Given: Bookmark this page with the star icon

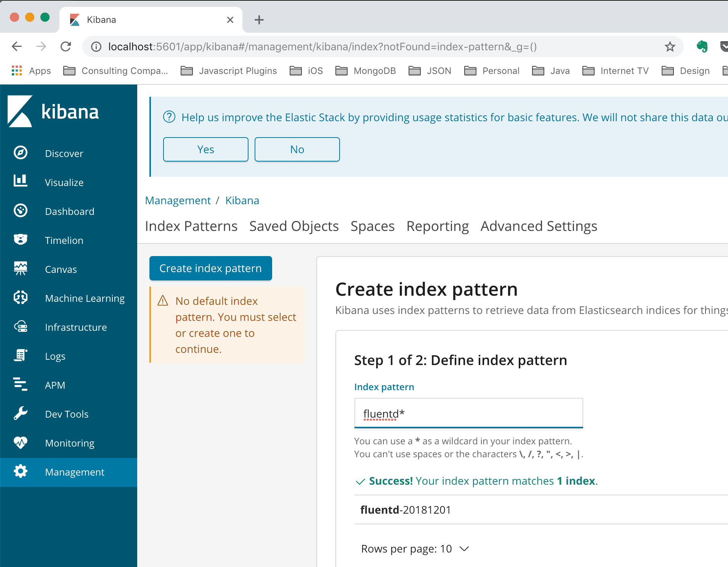Looking at the screenshot, I should pos(670,47).
